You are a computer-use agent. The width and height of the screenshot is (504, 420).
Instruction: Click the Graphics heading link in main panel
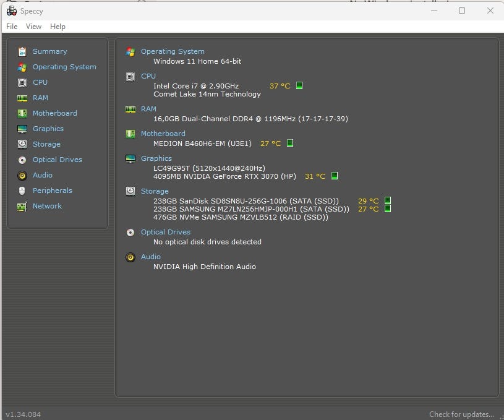(x=156, y=158)
